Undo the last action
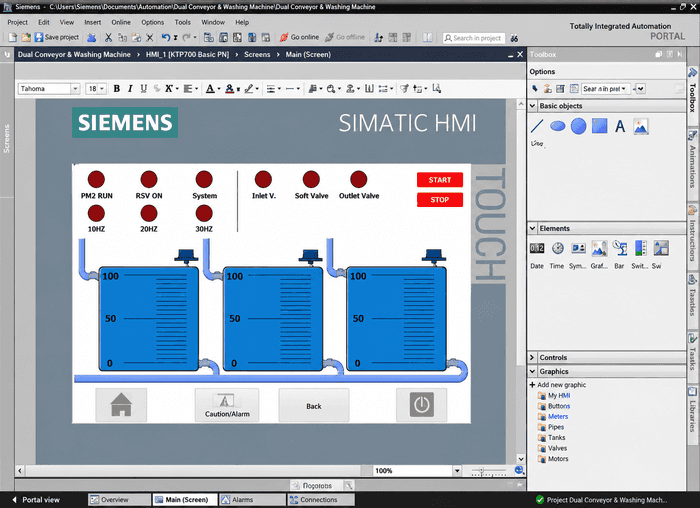The height and width of the screenshot is (508, 700). 166,37
